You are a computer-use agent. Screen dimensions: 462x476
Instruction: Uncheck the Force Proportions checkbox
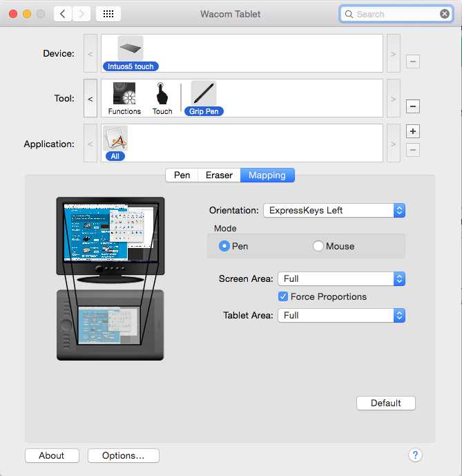283,296
